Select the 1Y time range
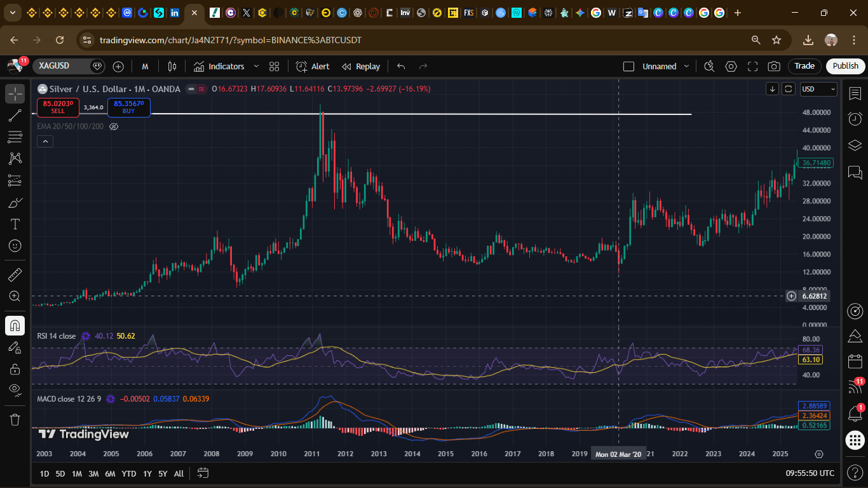The height and width of the screenshot is (488, 868). (x=147, y=473)
